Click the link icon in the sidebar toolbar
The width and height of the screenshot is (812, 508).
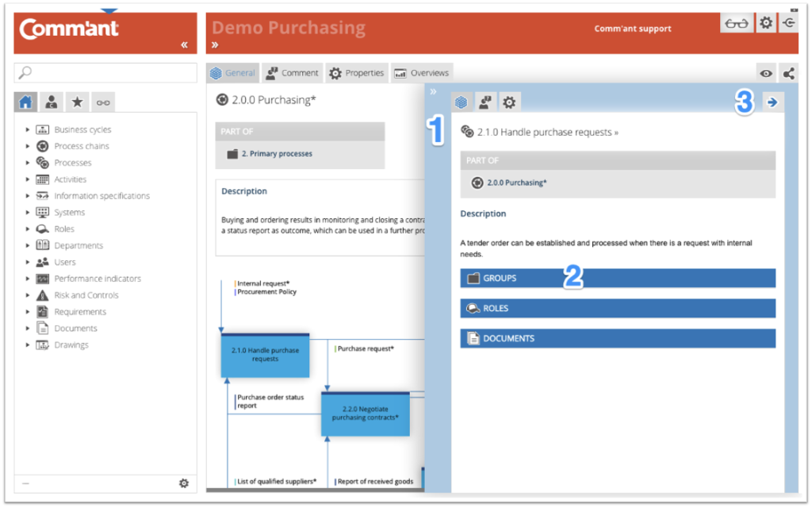point(101,102)
